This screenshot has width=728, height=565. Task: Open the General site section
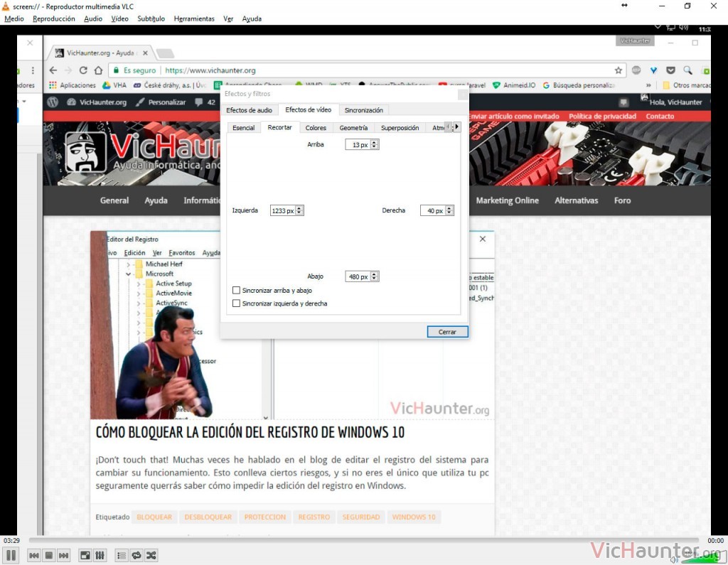click(114, 200)
